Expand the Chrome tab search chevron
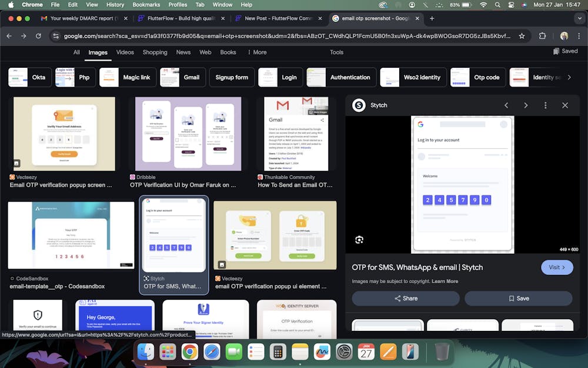Image resolution: width=588 pixels, height=368 pixels. 579,18
